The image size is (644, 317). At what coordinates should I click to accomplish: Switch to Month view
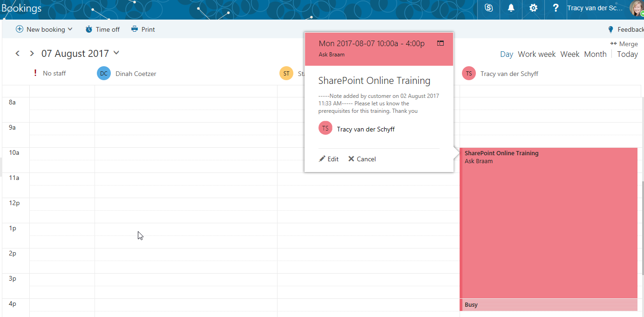595,54
